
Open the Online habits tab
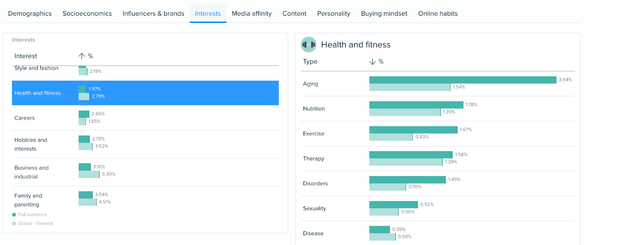coord(438,14)
